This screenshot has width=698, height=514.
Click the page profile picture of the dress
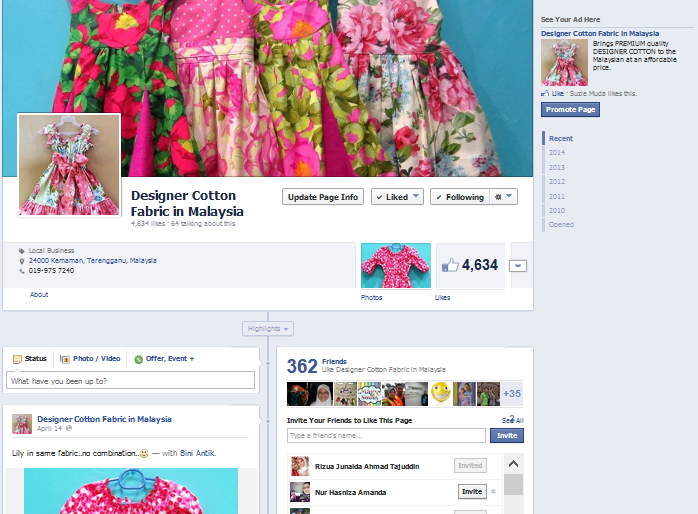click(69, 165)
